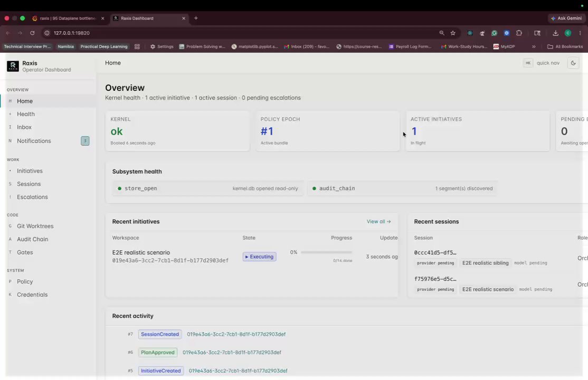Open the browser downloads icon
The image size is (588, 380).
click(555, 33)
